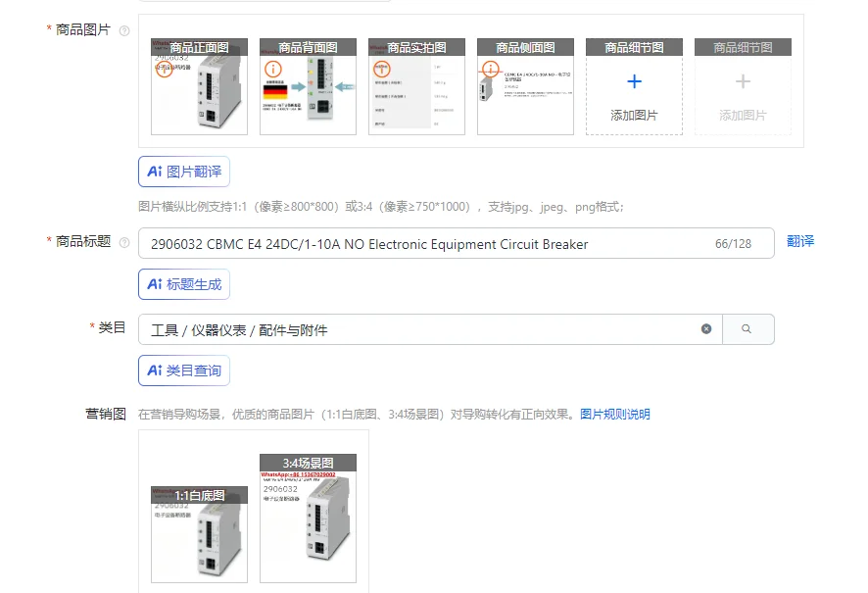Select the 商品正面图 thumbnail
The image size is (868, 593).
199,86
